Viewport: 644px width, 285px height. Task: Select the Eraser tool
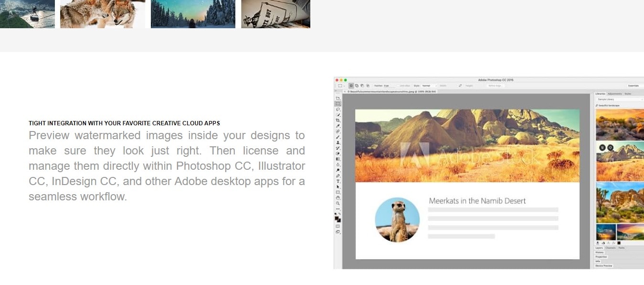(x=338, y=153)
